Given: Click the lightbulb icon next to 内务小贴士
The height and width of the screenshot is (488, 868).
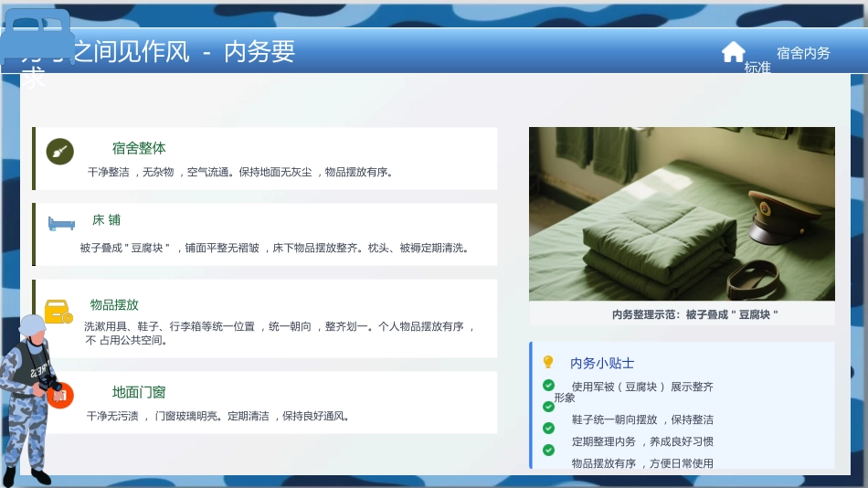Looking at the screenshot, I should 548,362.
